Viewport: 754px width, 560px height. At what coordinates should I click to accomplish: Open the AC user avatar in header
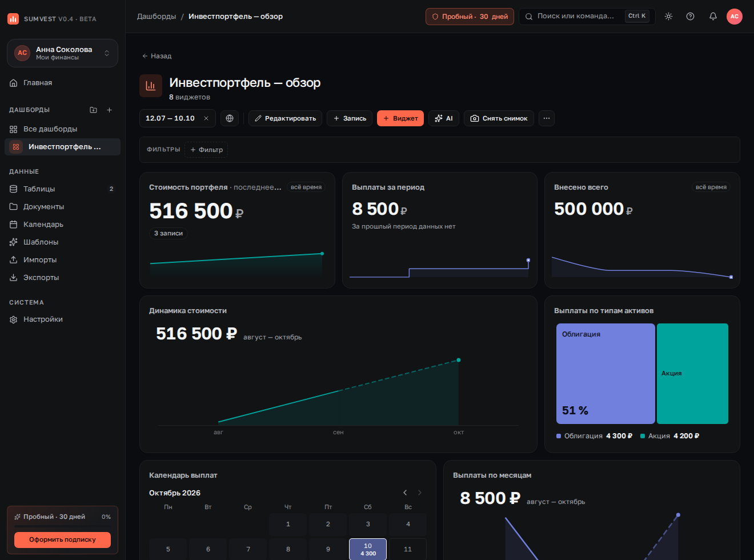735,17
